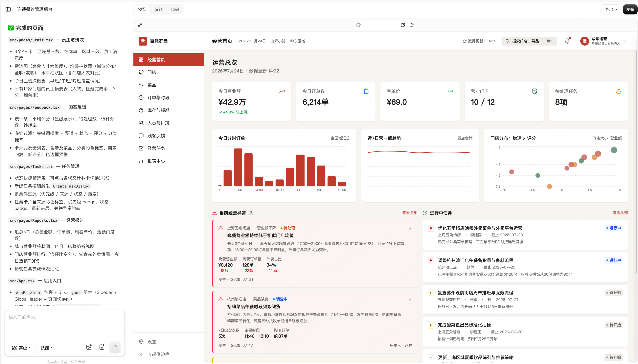This screenshot has width=638, height=364.
Task: Click 查看全部 for 当前经营异常
Action: pos(410,213)
